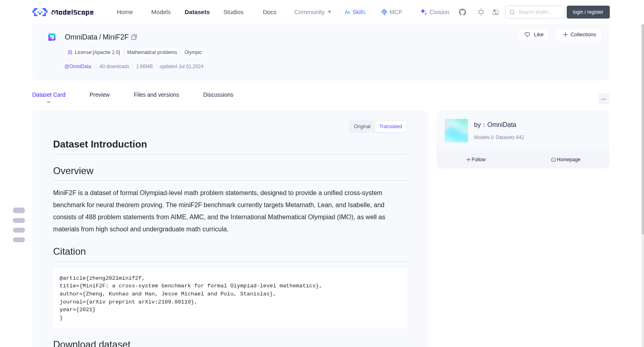Click the 'Models 0' count text
Screen dimensions: 644x347
tap(484, 137)
